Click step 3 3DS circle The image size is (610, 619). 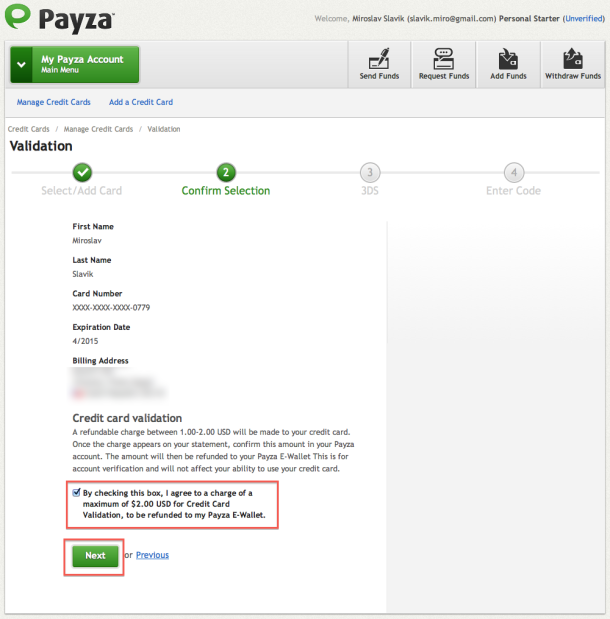(370, 173)
